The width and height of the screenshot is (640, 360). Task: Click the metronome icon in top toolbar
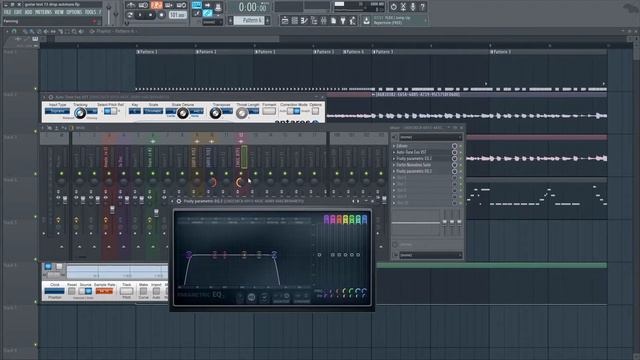click(x=131, y=5)
